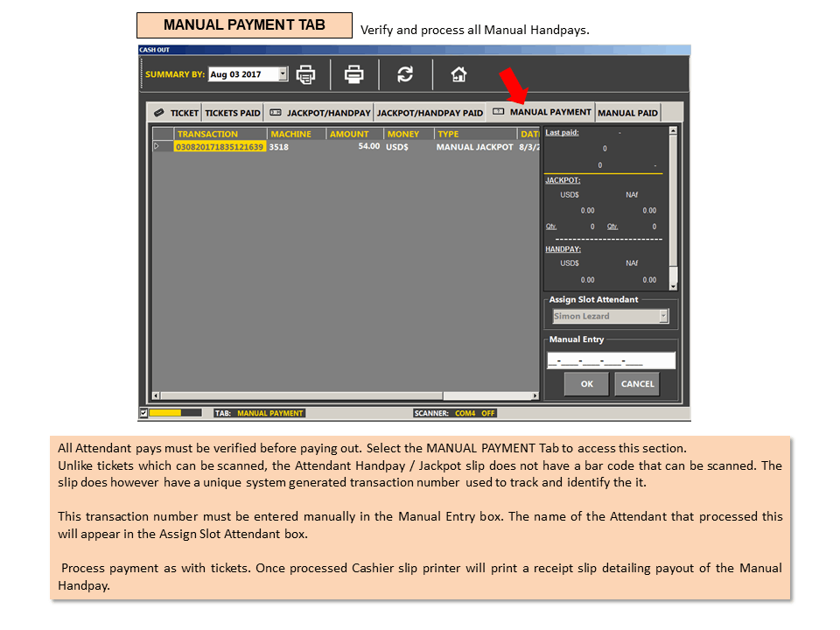840x630 pixels.
Task: Click the second printer icon in toolbar
Action: coord(353,73)
